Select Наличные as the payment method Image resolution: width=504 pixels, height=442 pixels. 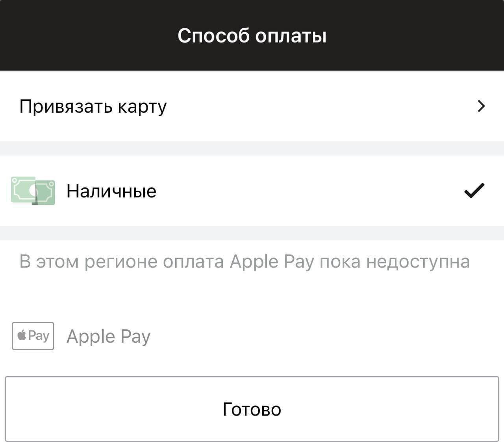(x=111, y=191)
